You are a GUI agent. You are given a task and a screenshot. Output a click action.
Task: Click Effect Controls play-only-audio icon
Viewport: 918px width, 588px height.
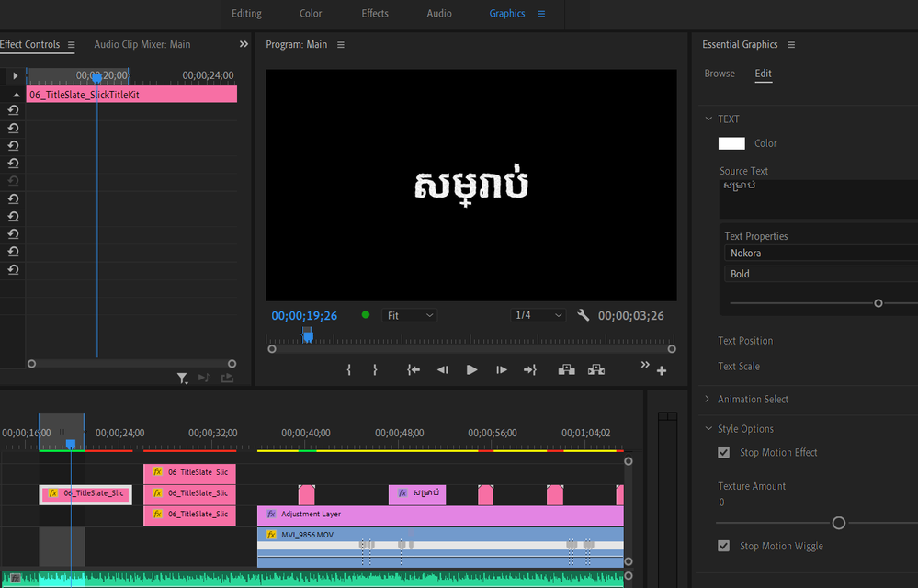[x=204, y=378]
